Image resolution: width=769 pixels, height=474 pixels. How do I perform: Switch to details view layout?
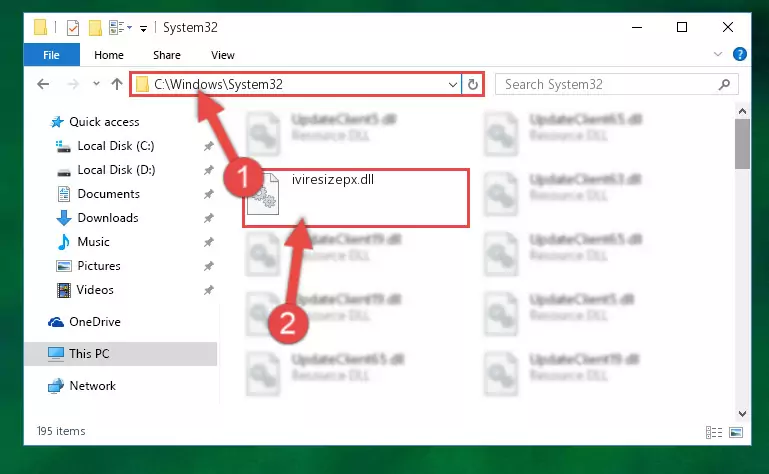[714, 432]
